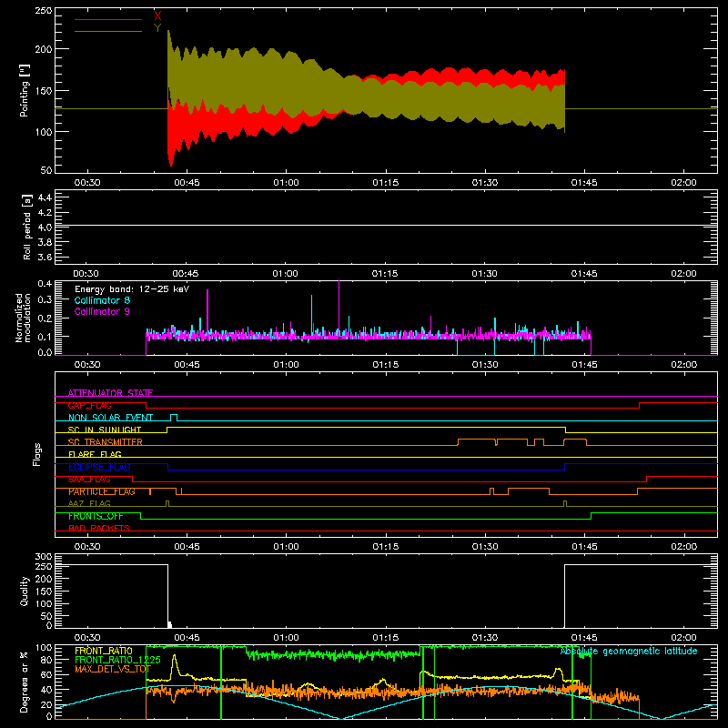This screenshot has height=728, width=728.
Task: Click the 'Degrees or %' axis title
Action: 25,682
